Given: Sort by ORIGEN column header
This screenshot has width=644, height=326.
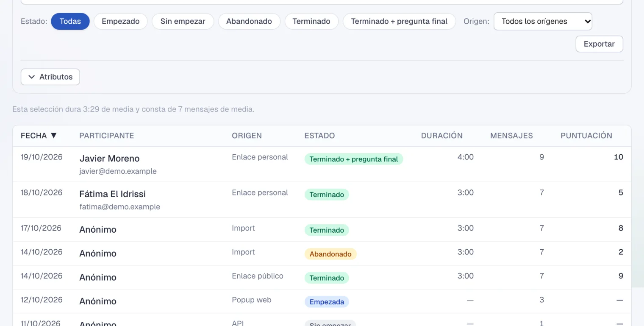Looking at the screenshot, I should [247, 136].
